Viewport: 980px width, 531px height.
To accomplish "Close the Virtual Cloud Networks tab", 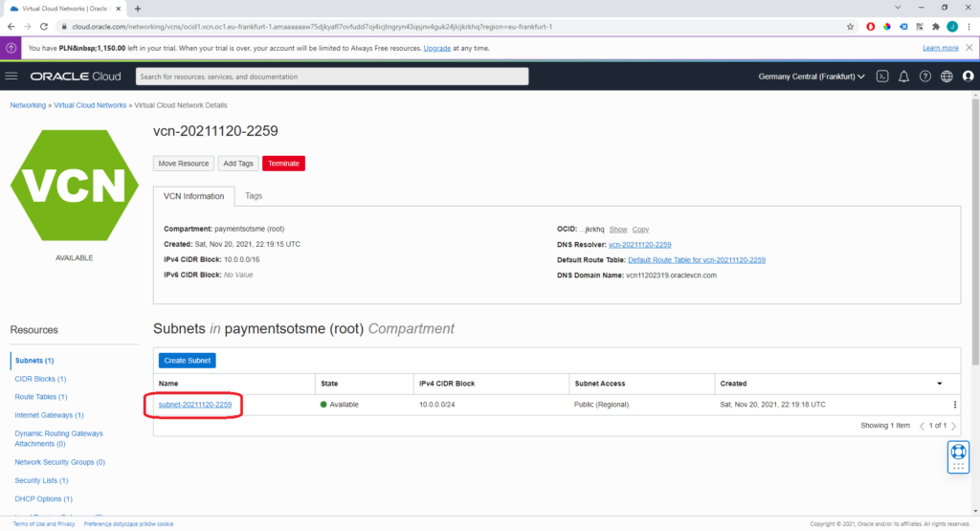I will [x=118, y=9].
